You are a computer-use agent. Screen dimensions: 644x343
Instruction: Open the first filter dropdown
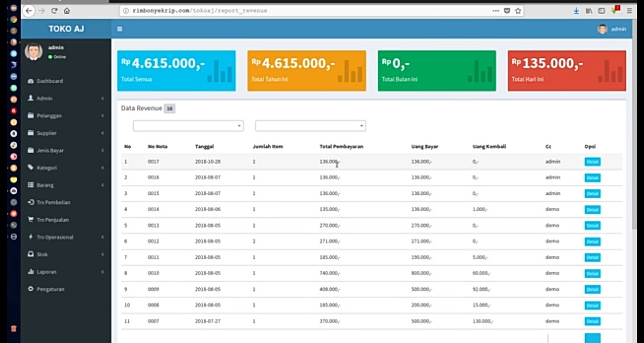click(x=188, y=126)
